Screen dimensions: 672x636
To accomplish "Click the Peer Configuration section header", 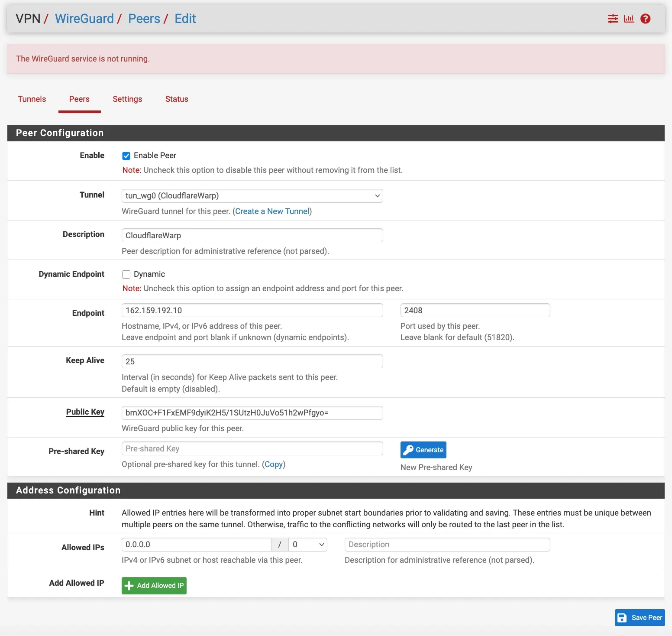I will (x=336, y=133).
